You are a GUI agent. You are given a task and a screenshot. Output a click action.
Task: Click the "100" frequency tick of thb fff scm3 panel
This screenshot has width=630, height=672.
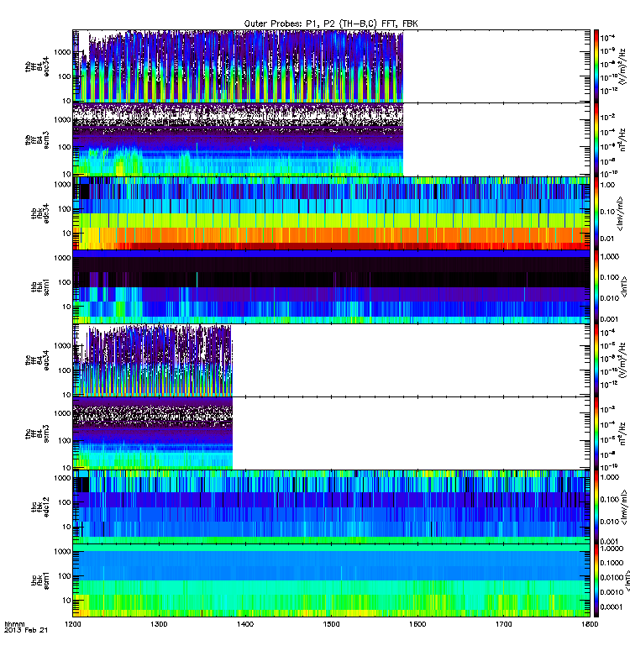65,147
